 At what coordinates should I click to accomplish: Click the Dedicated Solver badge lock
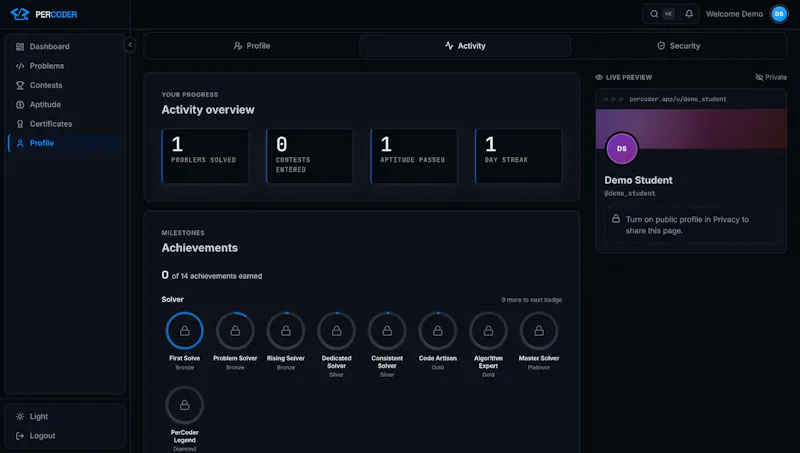336,331
